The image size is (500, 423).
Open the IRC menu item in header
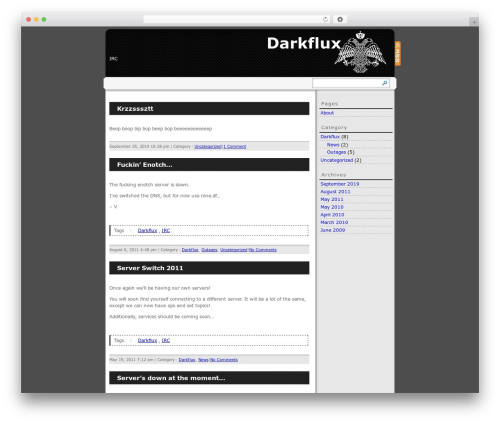pos(113,59)
